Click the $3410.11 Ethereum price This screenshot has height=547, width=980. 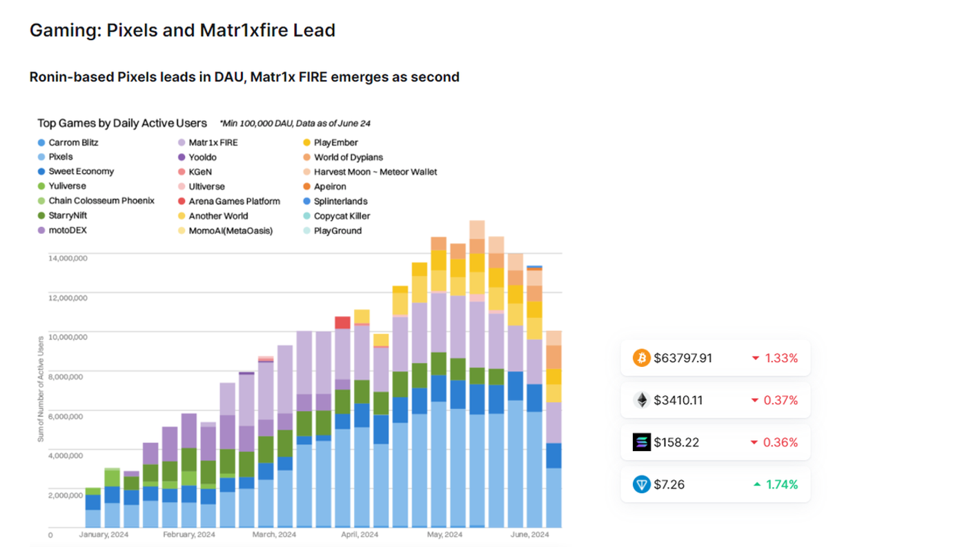[x=678, y=400]
